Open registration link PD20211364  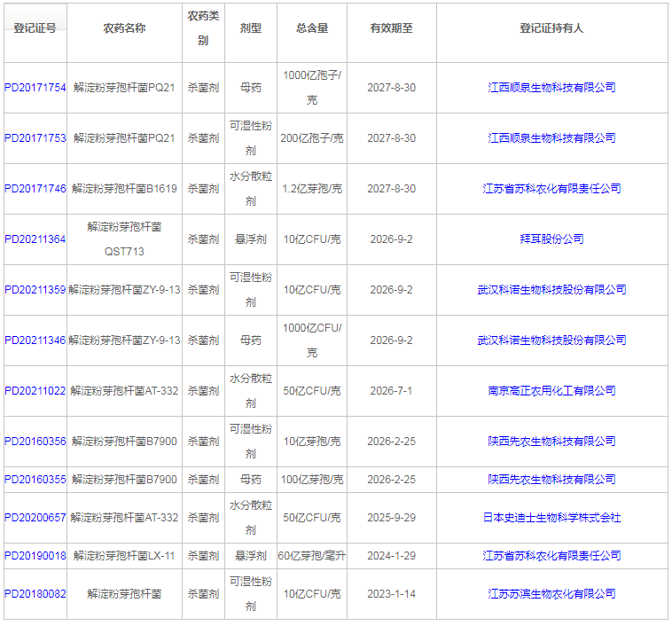click(35, 239)
